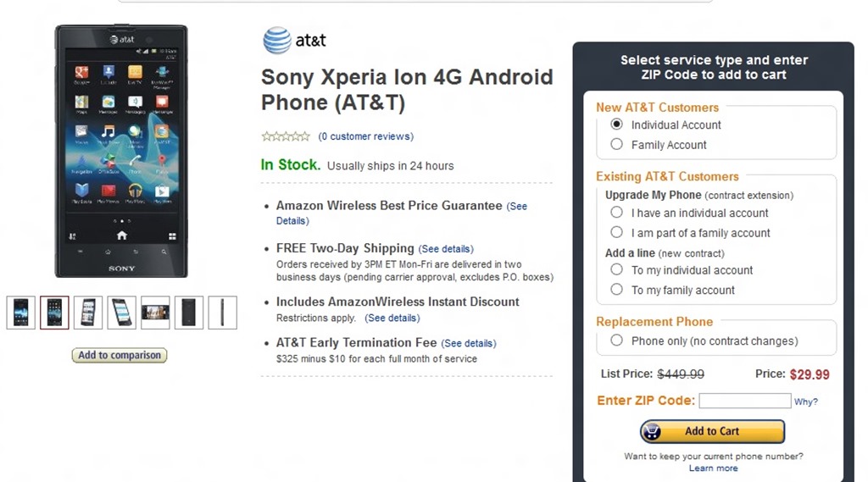View the tilted phone thumbnail (fourth)
Screen dimensions: 868x482
121,313
